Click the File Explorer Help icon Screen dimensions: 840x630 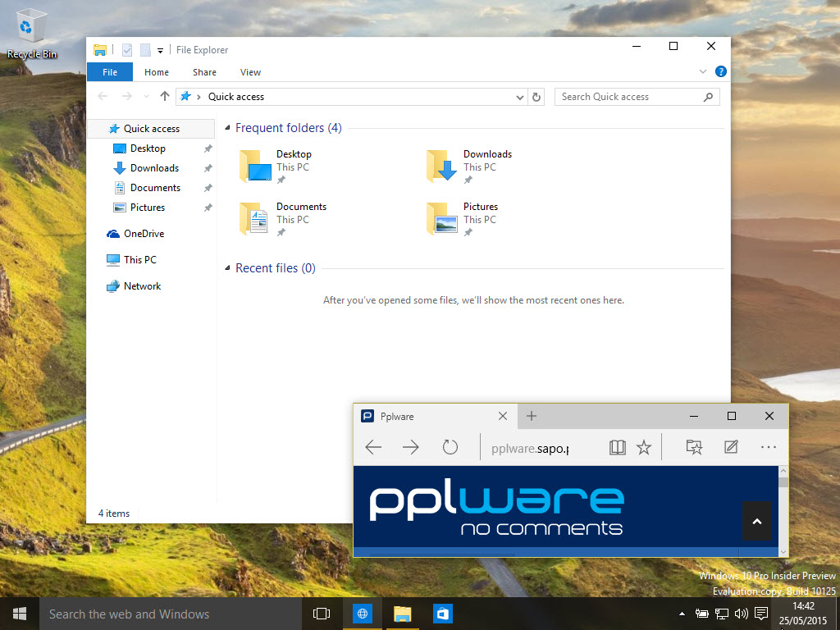720,72
